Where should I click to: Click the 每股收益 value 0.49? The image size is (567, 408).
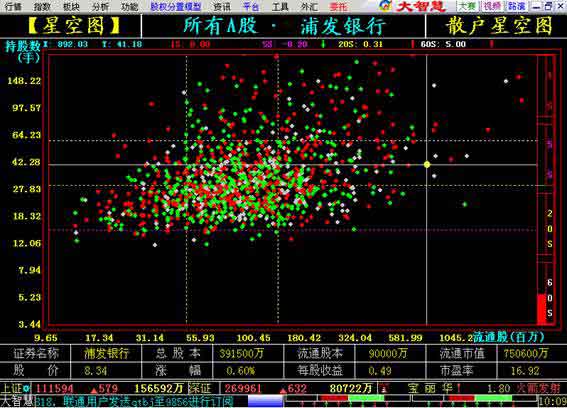(x=380, y=371)
